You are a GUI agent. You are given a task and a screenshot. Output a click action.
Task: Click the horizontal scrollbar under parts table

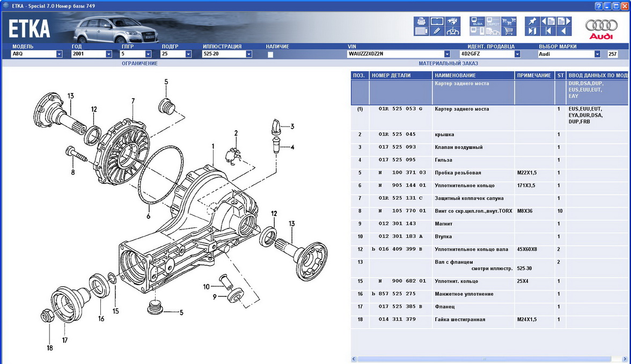[x=483, y=359]
